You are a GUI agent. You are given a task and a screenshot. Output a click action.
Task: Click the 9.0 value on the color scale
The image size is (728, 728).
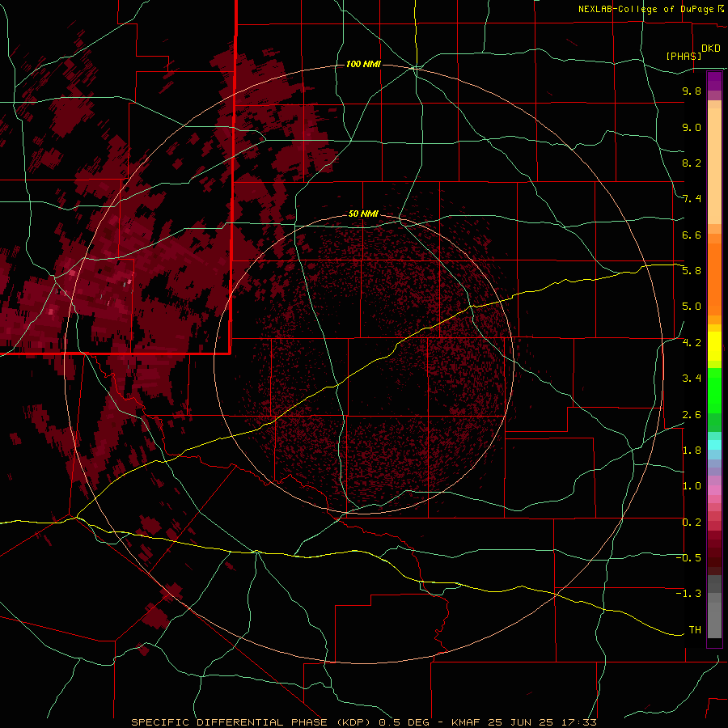692,127
